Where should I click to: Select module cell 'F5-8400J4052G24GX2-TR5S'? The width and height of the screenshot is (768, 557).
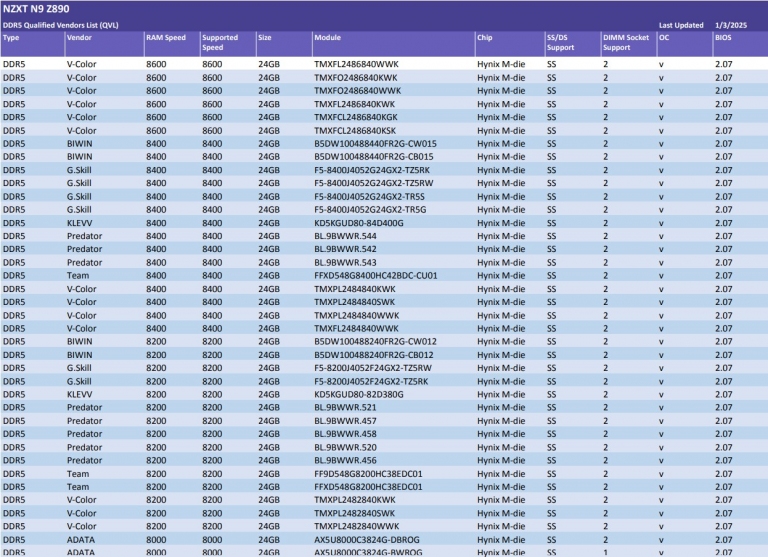[370, 196]
